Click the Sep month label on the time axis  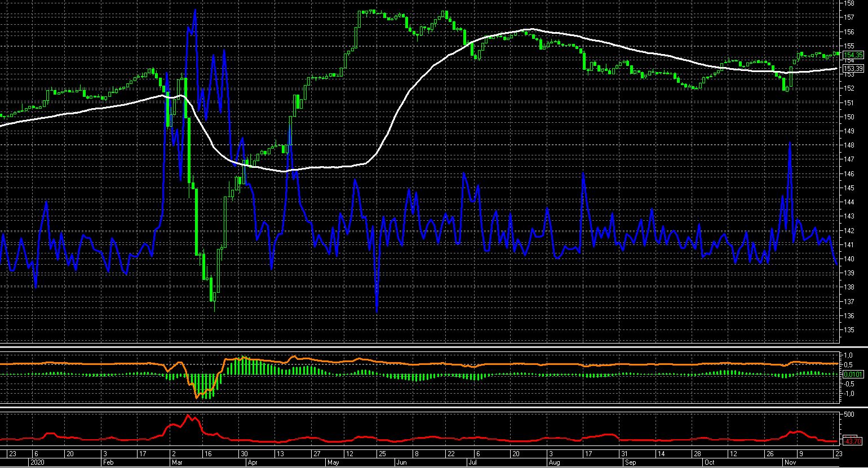click(631, 462)
